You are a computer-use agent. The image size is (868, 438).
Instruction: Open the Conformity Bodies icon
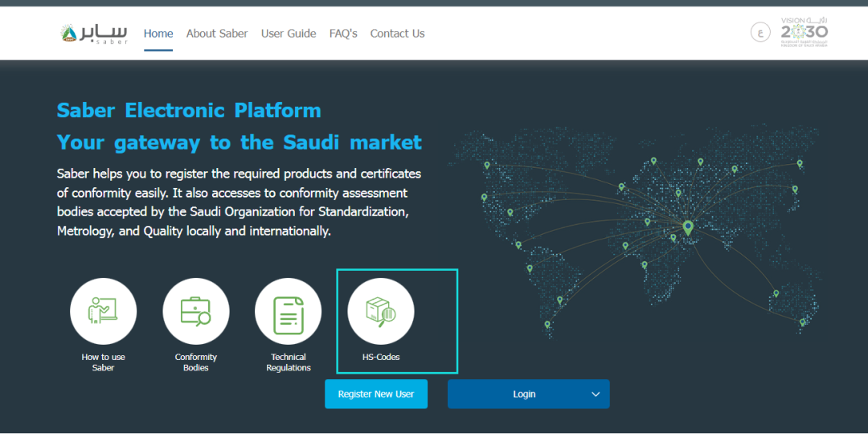coord(196,311)
